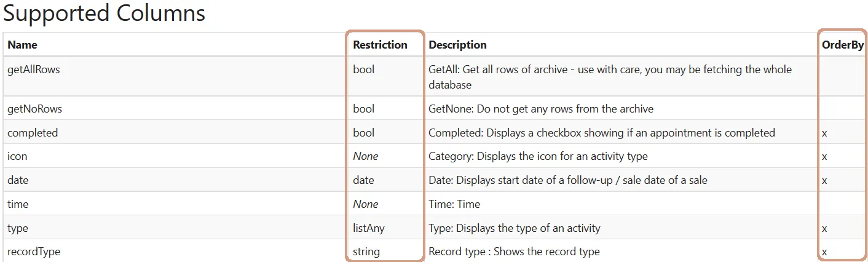Click the recordType name cell
The height and width of the screenshot is (262, 868).
[34, 252]
